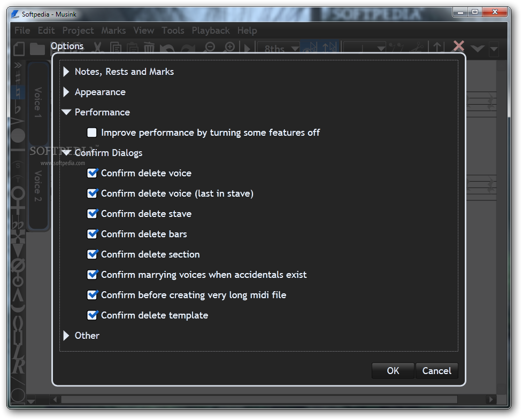Uncheck Confirm delete template
Viewport: 522px width, 420px height.
click(92, 315)
